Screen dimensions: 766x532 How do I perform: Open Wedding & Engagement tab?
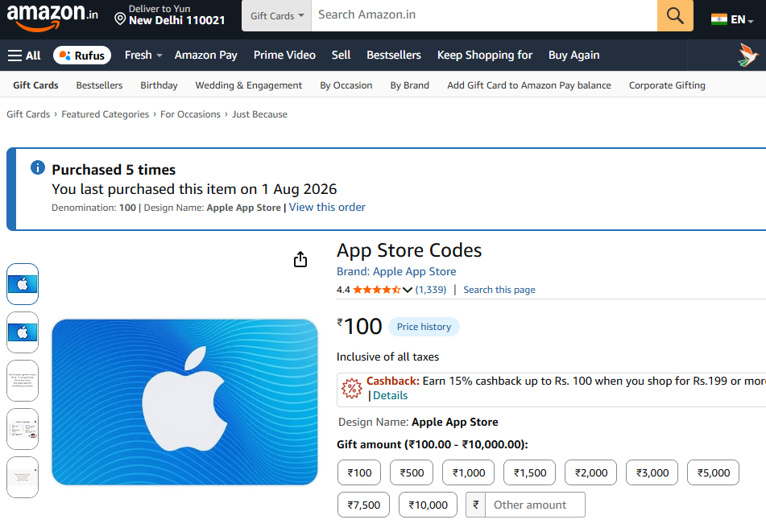tap(249, 85)
